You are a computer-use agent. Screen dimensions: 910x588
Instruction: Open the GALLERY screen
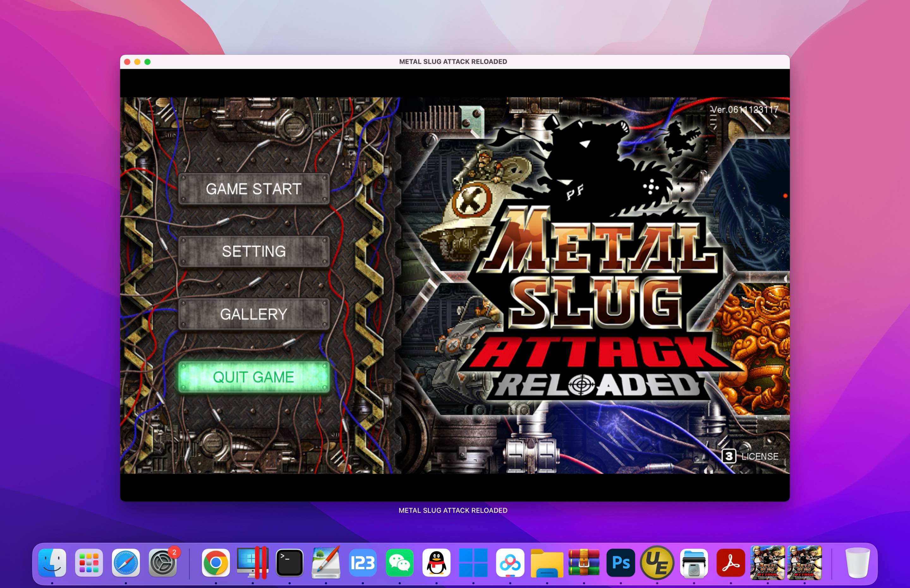pos(254,314)
